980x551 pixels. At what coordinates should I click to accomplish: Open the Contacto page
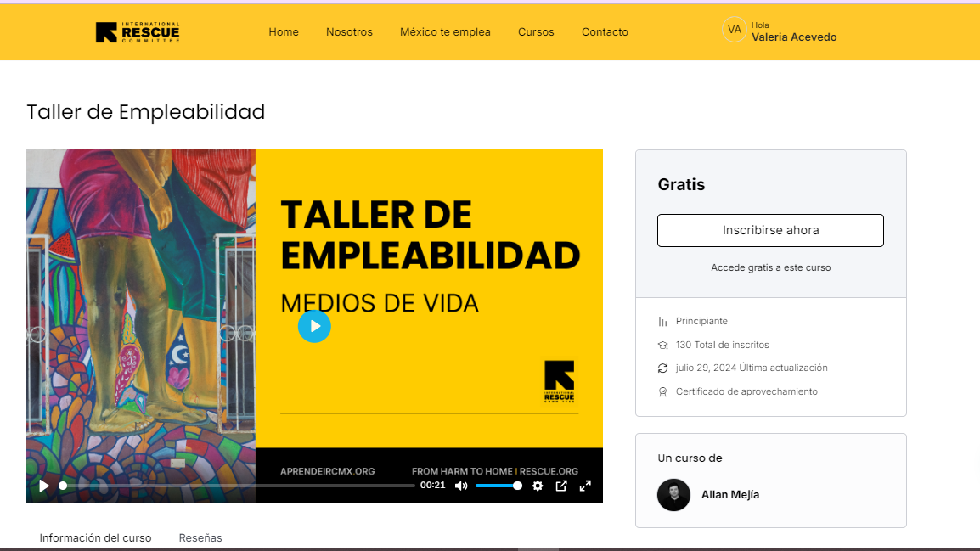[x=605, y=32]
